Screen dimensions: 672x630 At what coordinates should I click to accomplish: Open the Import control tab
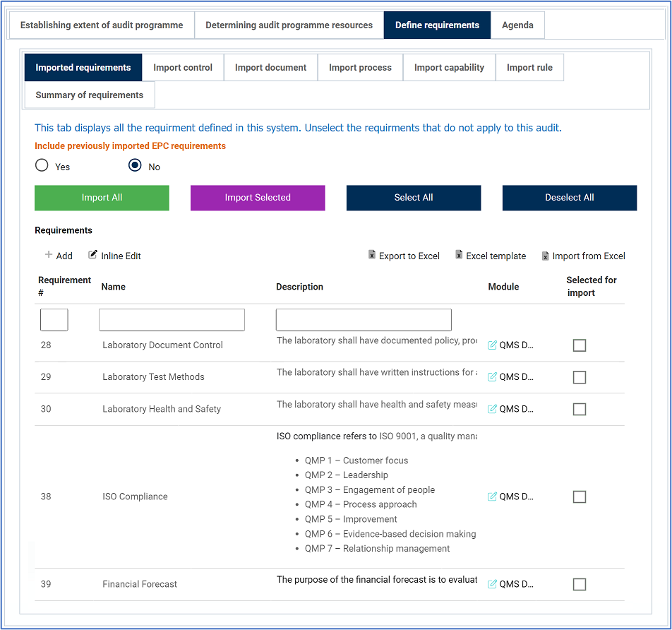[x=183, y=68]
